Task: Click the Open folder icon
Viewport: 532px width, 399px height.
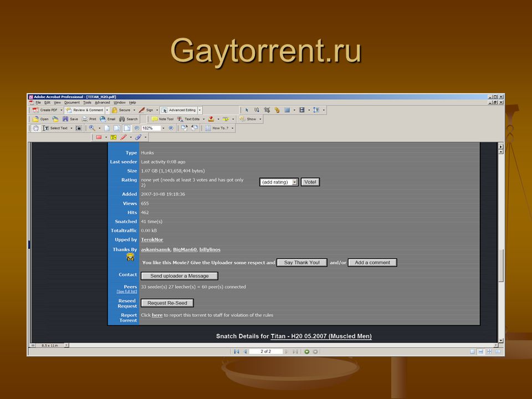Action: [x=35, y=119]
